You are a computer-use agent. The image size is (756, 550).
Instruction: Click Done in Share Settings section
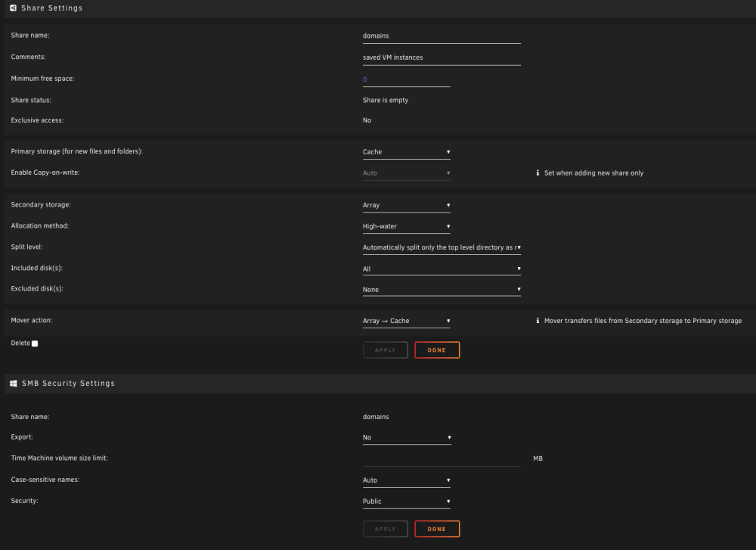(437, 350)
